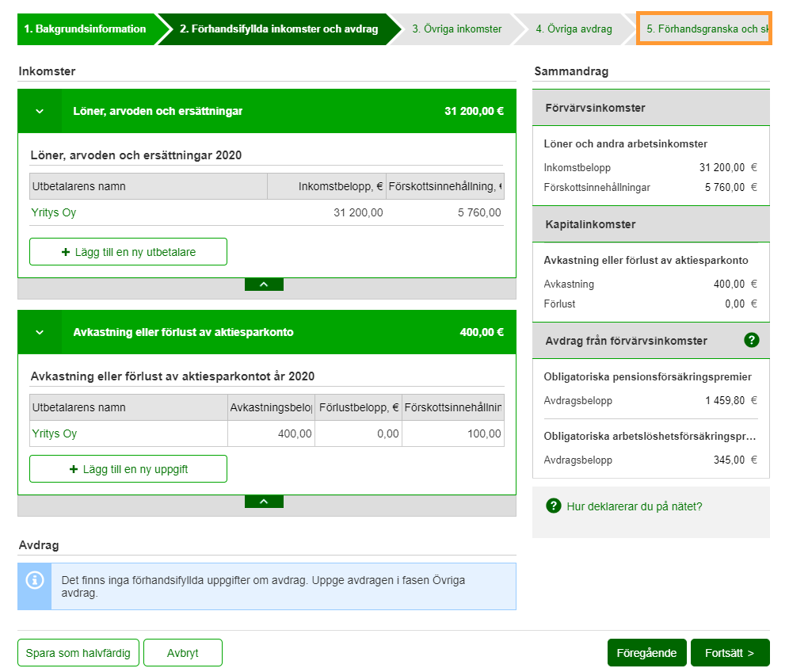The height and width of the screenshot is (672, 789).
Task: Collapse Löner, arvoden och ersättningar header chevron
Action: click(x=40, y=111)
